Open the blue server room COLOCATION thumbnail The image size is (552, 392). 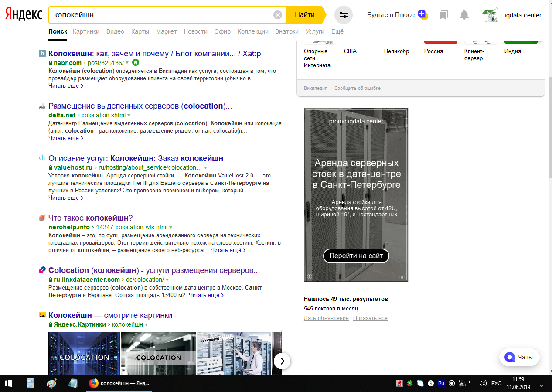84,353
